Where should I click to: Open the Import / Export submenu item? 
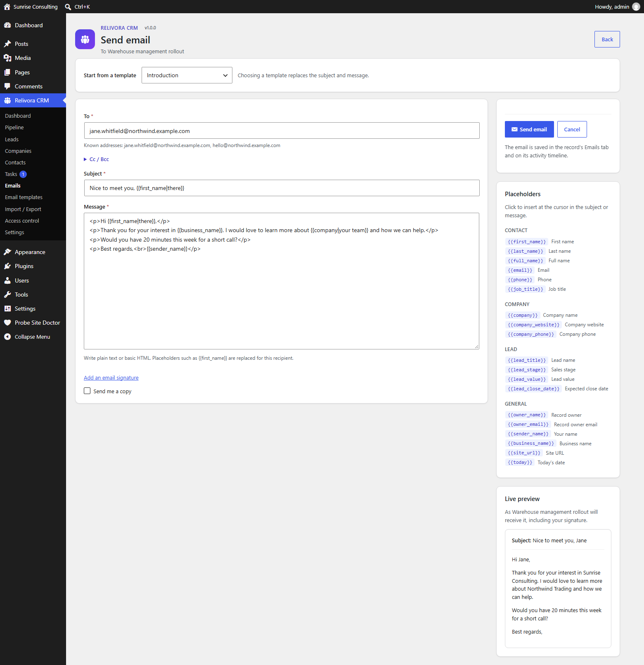(23, 209)
